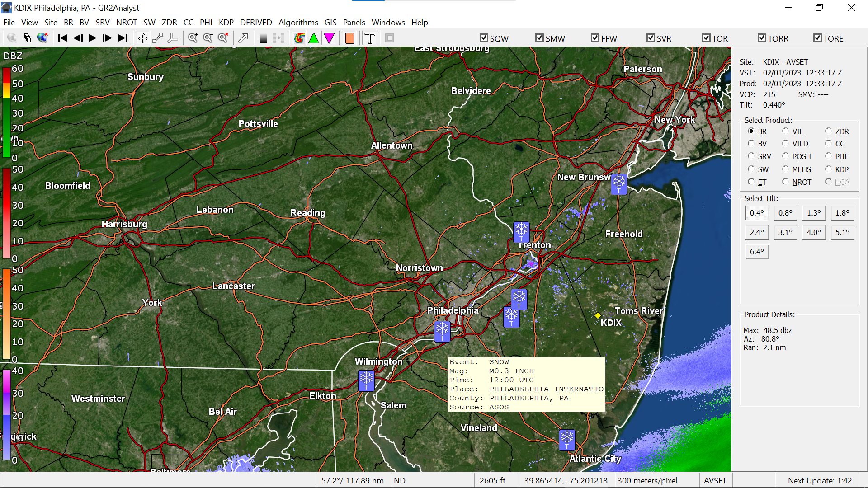Click the copy image toolbar icon
This screenshot has height=488, width=868.
tap(28, 38)
